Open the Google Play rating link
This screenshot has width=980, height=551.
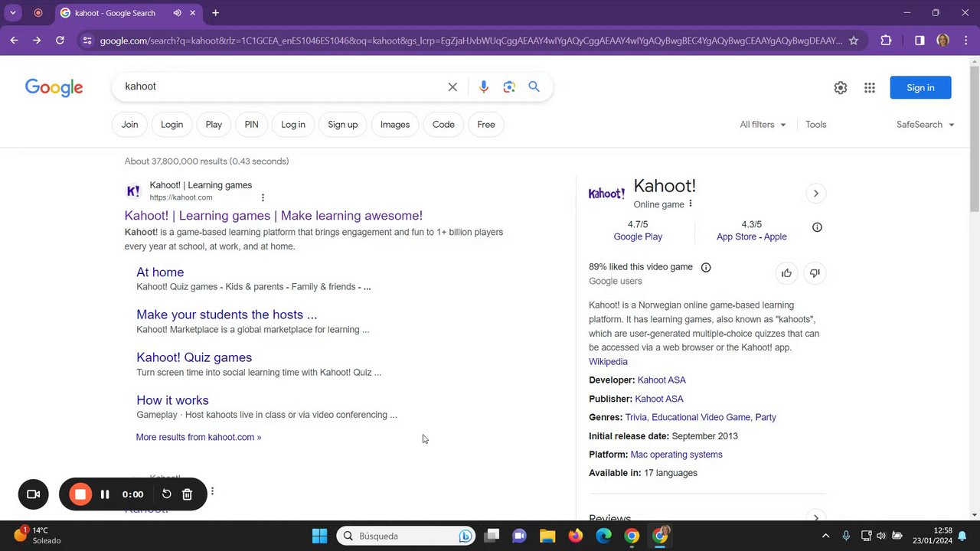click(x=638, y=237)
